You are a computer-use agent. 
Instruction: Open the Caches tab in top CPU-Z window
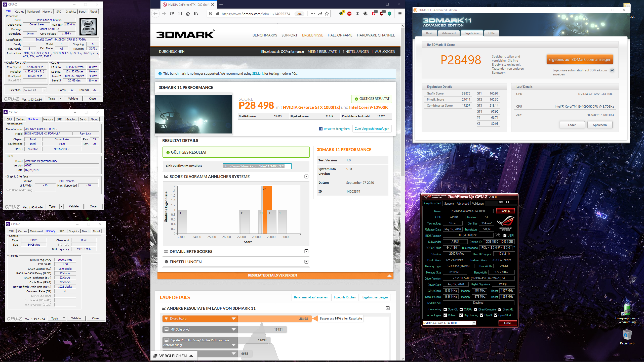pos(20,12)
